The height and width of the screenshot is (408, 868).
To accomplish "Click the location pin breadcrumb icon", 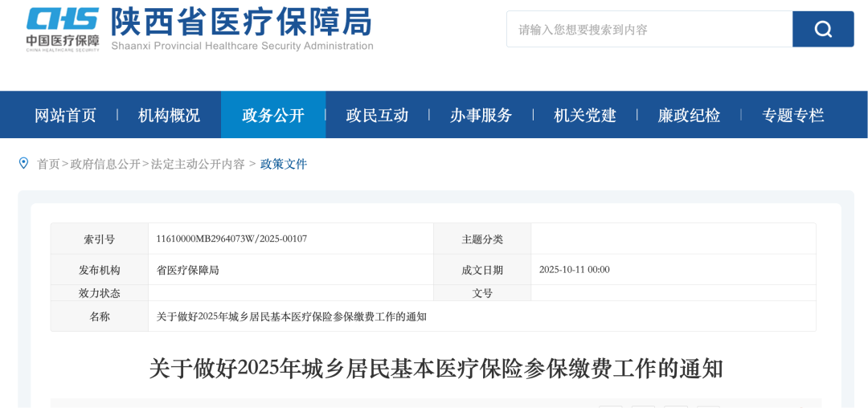I will click(x=23, y=164).
